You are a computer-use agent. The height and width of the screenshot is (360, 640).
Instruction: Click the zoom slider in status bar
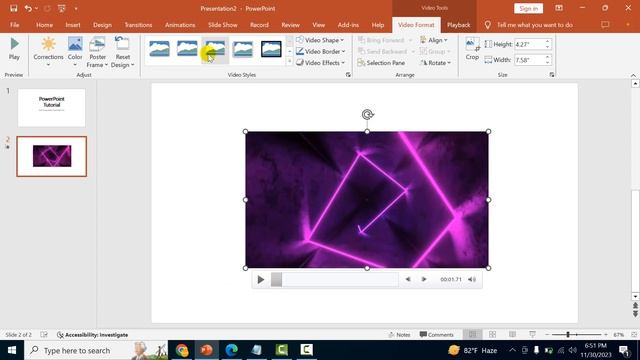pos(576,335)
